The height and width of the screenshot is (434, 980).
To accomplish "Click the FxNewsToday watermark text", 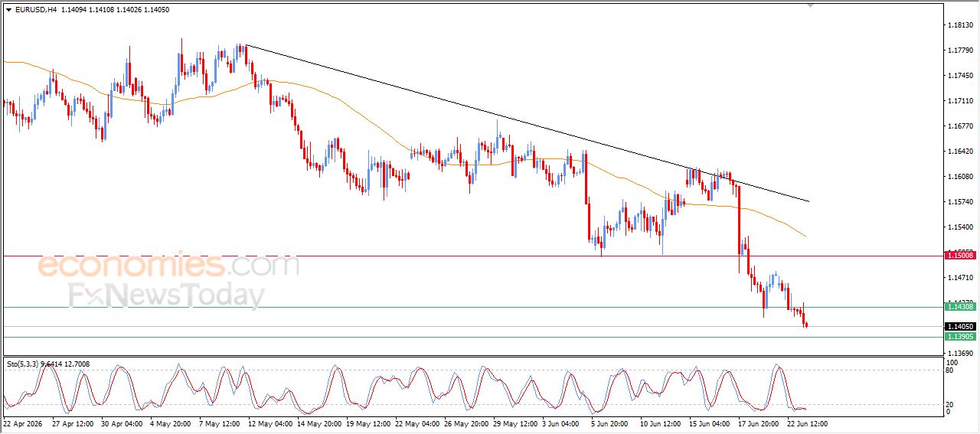I will tap(166, 295).
